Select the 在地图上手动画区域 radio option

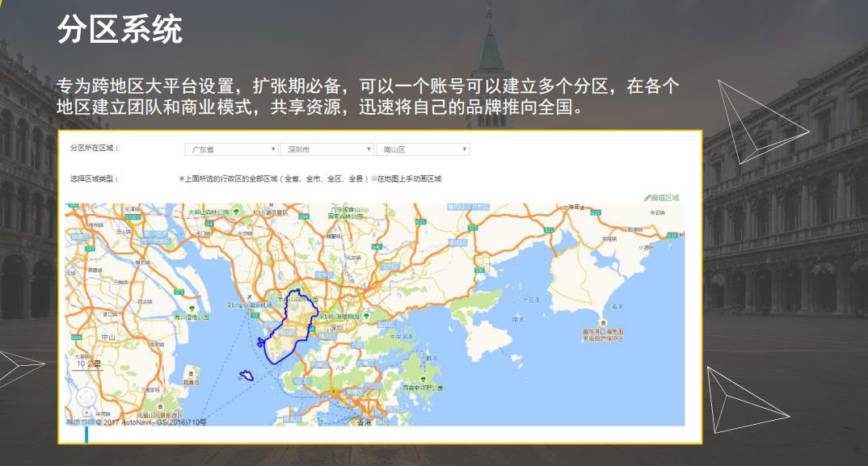[x=374, y=178]
